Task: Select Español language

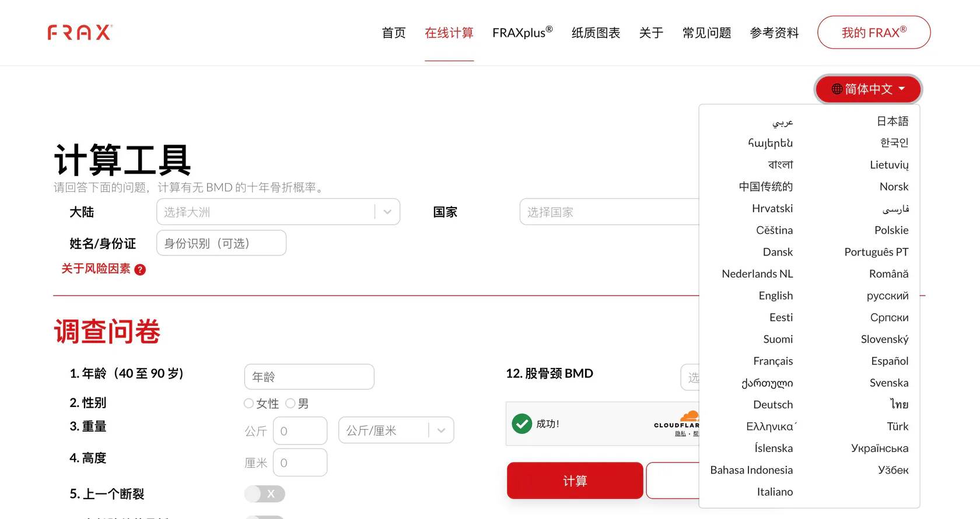Action: click(890, 361)
